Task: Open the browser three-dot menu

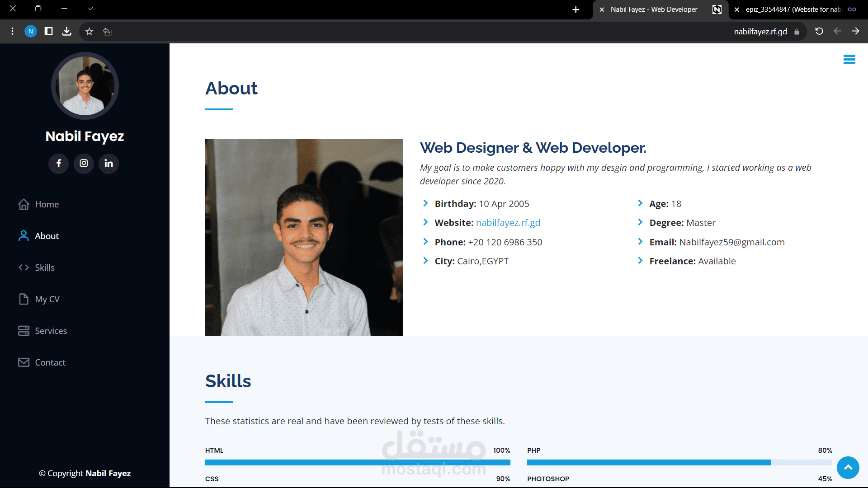Action: coord(12,31)
